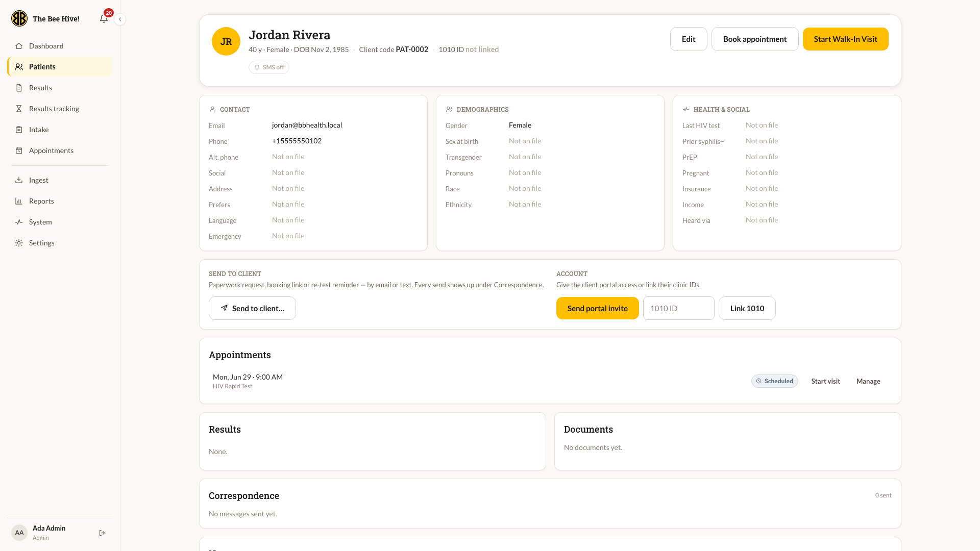Image resolution: width=980 pixels, height=551 pixels.
Task: Click the Intake clipboard icon
Action: coord(19,130)
